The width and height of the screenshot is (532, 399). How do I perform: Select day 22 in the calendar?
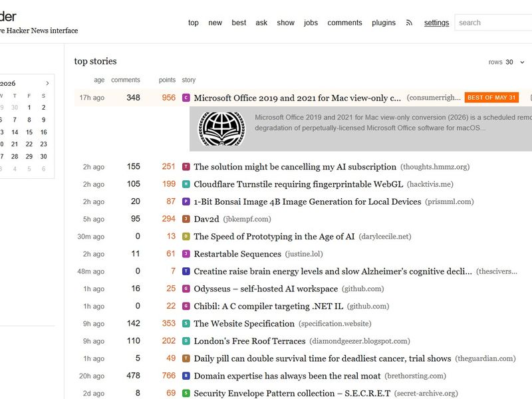pyautogui.click(x=29, y=144)
